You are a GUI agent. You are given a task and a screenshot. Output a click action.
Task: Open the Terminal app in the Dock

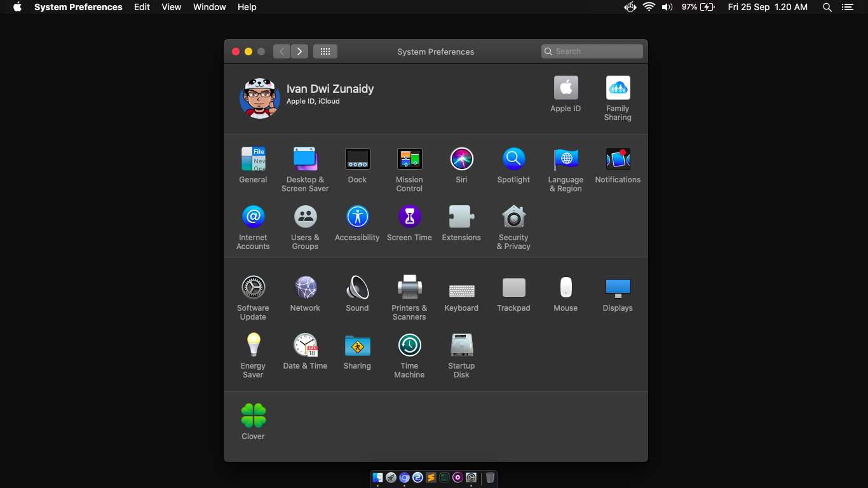click(x=444, y=477)
